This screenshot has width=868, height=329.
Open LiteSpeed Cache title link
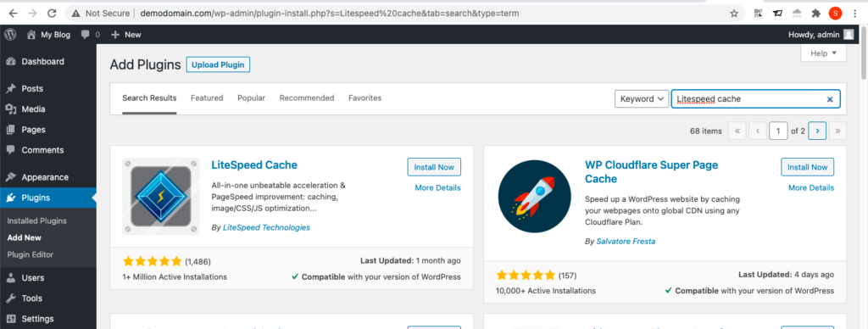click(254, 165)
